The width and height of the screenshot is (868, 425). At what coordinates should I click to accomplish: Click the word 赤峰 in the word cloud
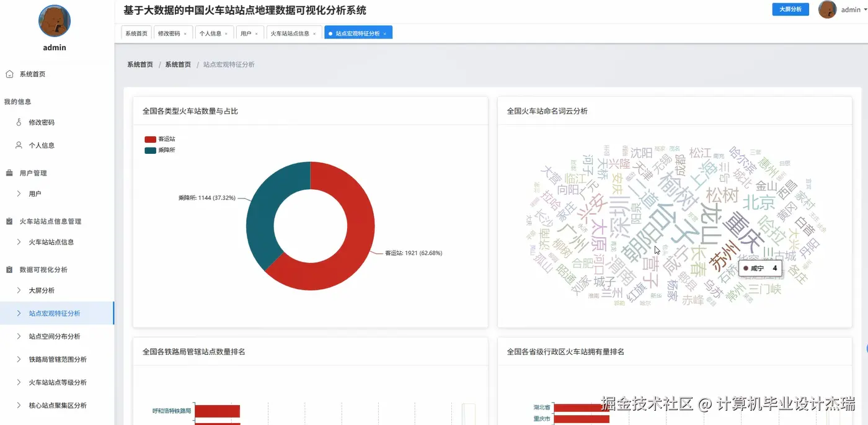(x=693, y=301)
